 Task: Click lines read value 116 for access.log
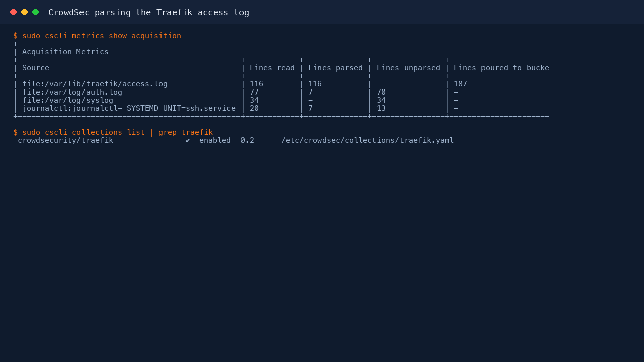pos(256,84)
